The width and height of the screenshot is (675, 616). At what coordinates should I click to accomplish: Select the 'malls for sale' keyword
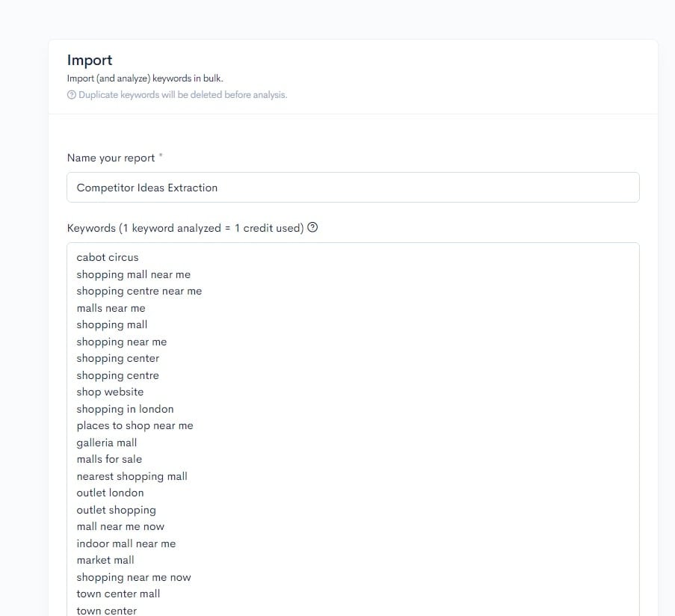click(109, 459)
